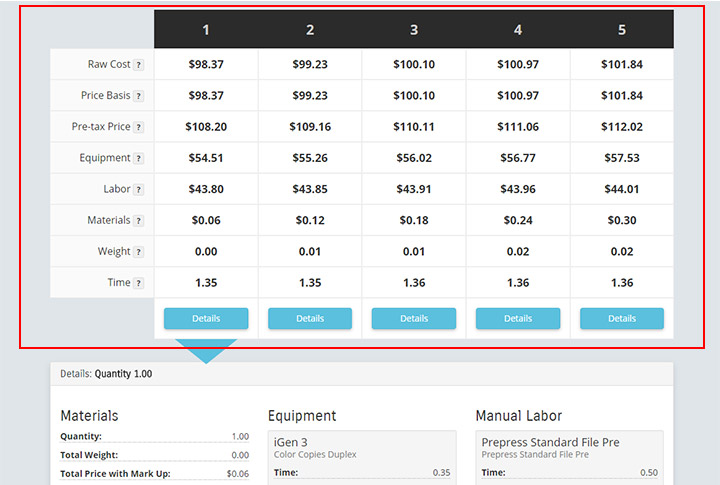This screenshot has width=720, height=485.
Task: Click the Equipment cost $56.02 cell
Action: click(x=414, y=158)
